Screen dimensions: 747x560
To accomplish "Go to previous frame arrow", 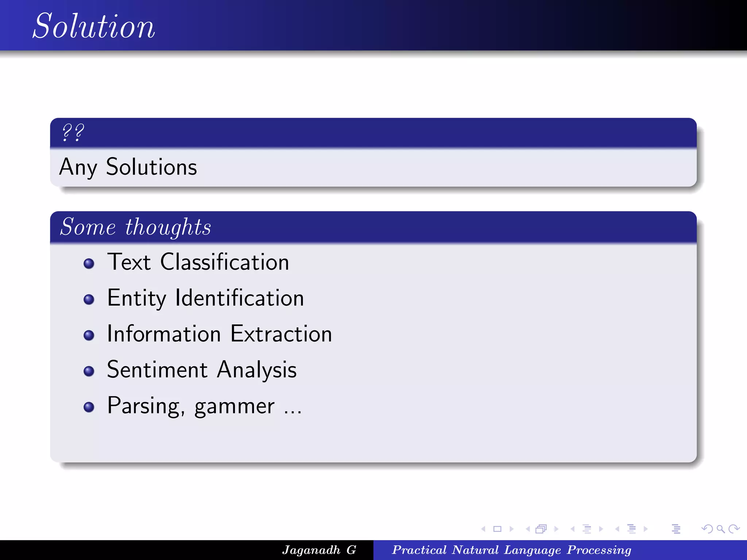I will pos(528,529).
